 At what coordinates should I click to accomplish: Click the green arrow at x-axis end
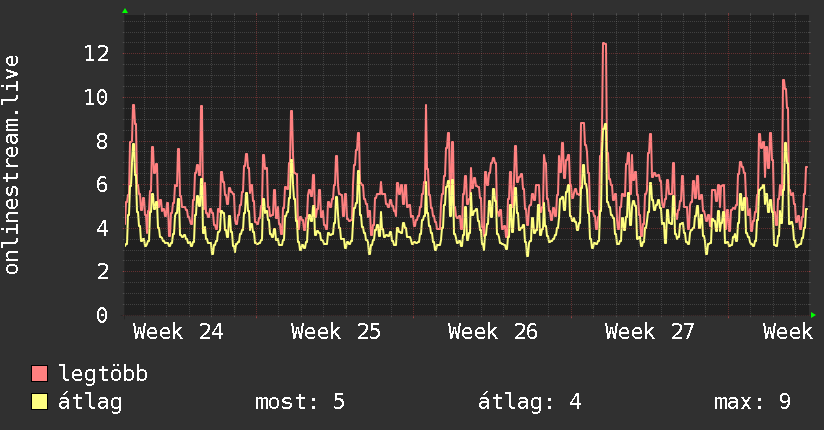[813, 315]
